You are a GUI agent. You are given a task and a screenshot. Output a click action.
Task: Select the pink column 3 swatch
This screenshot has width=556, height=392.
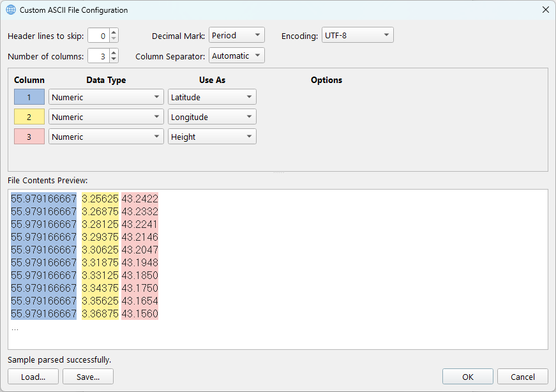(x=29, y=137)
